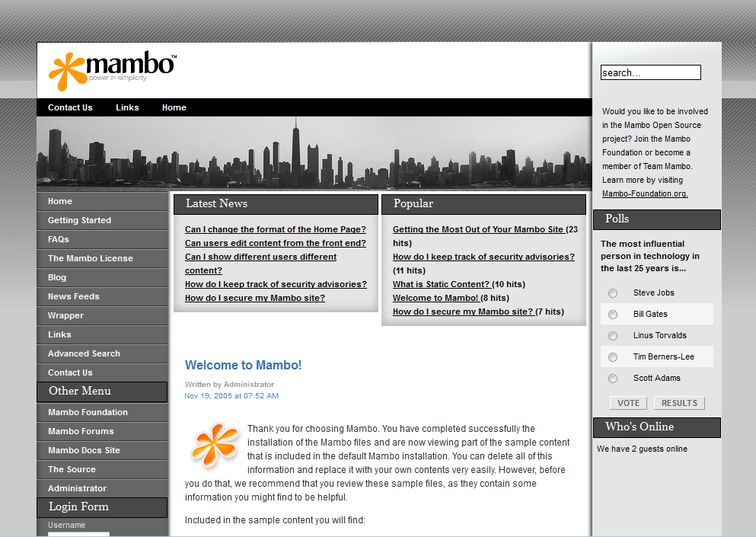Select Tim Berners-Lee poll option
756x537 pixels.
[613, 357]
